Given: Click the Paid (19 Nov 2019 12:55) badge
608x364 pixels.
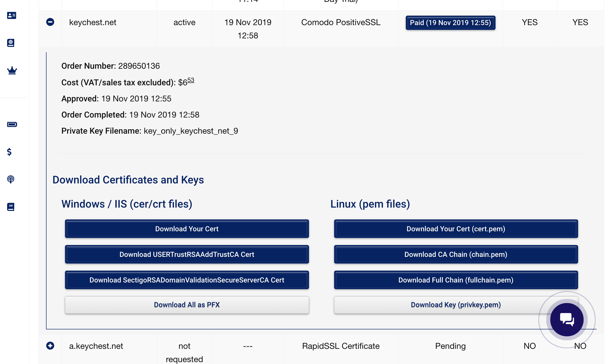Looking at the screenshot, I should [x=450, y=23].
